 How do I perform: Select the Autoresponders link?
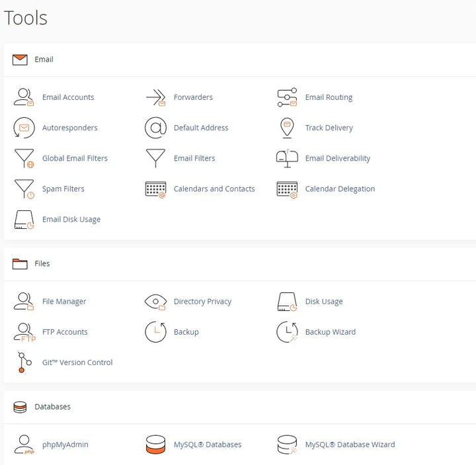click(x=70, y=128)
